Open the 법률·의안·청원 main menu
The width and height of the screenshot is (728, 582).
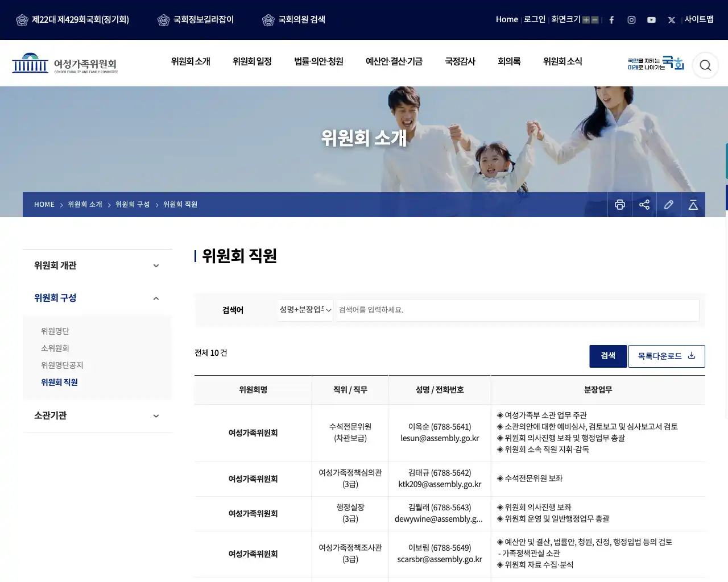318,61
